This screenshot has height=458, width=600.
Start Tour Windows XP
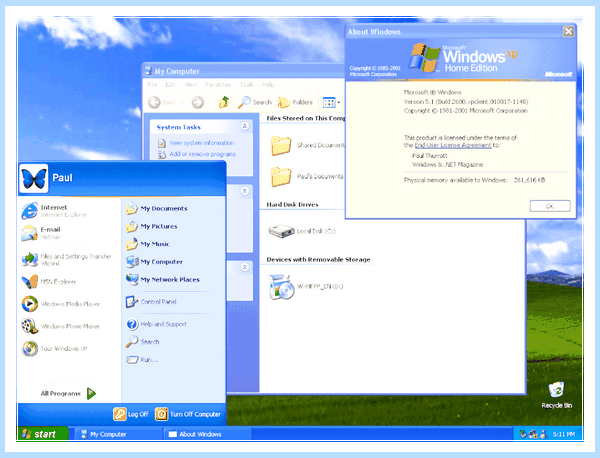(54, 348)
